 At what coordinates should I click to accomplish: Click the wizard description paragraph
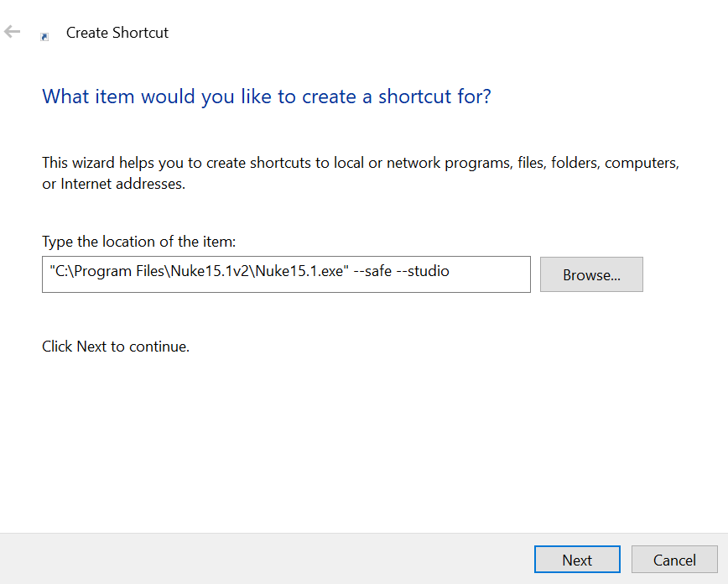click(x=361, y=173)
